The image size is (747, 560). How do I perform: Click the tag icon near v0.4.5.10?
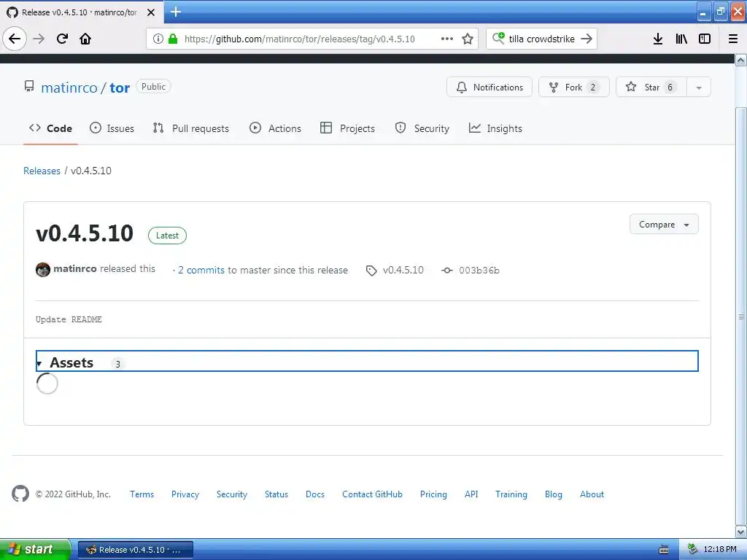[371, 271]
